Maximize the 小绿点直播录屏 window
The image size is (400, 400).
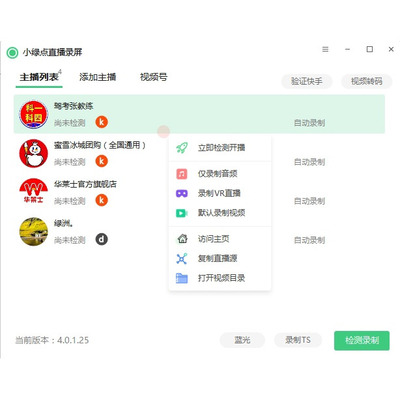tap(370, 49)
